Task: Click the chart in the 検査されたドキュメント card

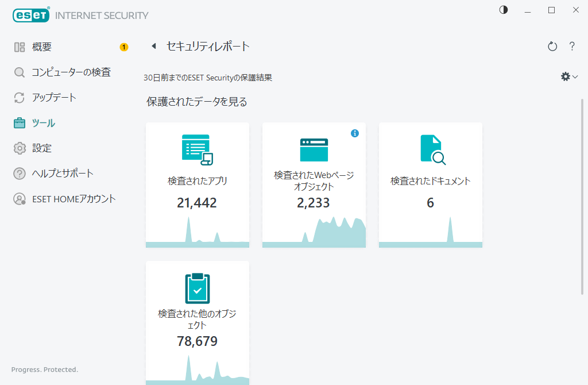Action: click(x=431, y=232)
